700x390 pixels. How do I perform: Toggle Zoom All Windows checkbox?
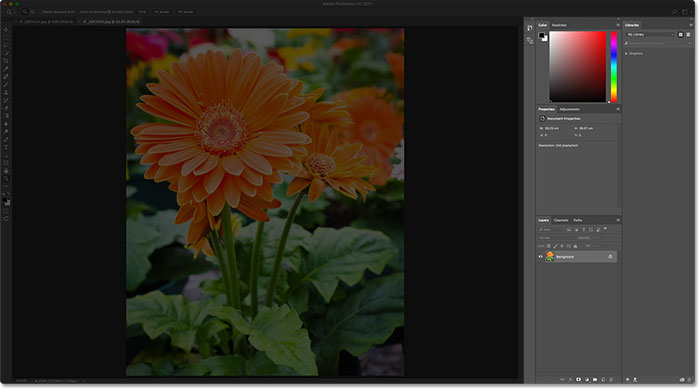coord(79,12)
